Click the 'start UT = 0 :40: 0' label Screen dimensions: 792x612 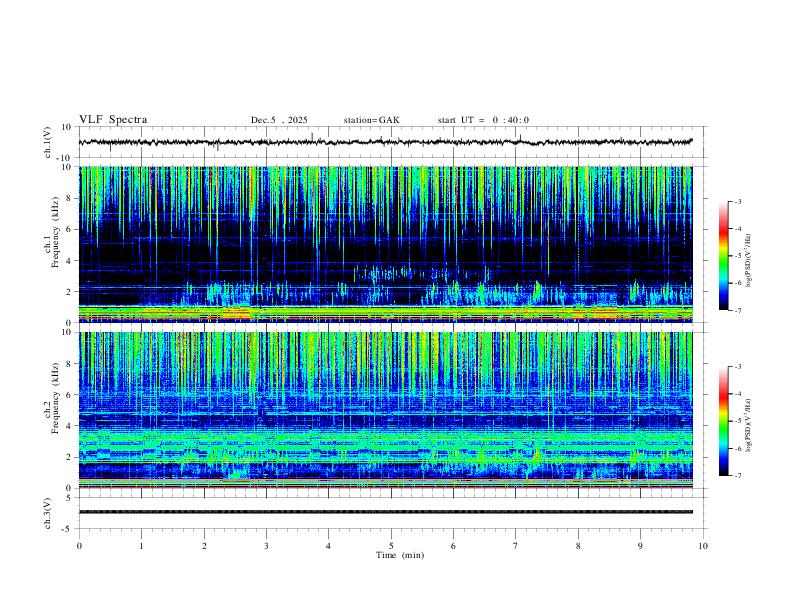[483, 120]
